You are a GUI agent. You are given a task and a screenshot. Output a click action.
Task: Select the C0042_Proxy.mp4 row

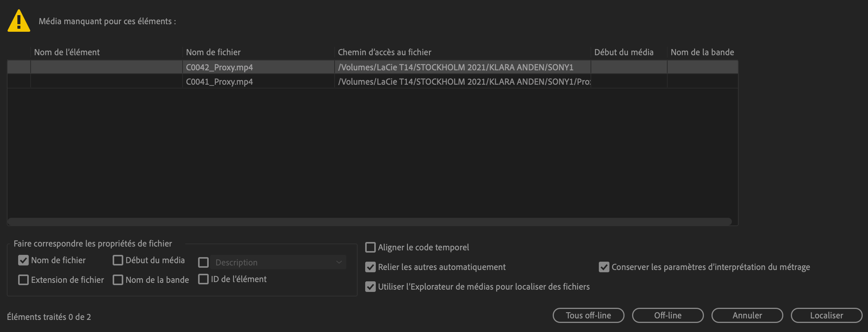219,67
